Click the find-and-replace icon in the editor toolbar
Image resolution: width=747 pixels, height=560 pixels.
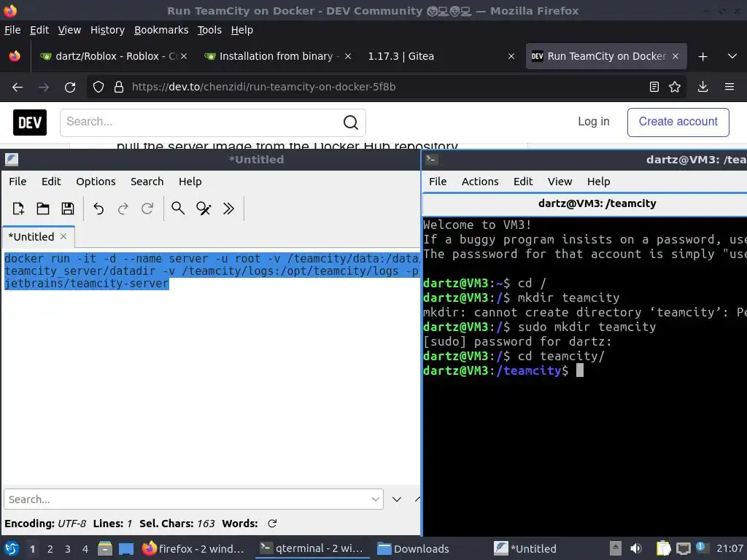coord(204,209)
